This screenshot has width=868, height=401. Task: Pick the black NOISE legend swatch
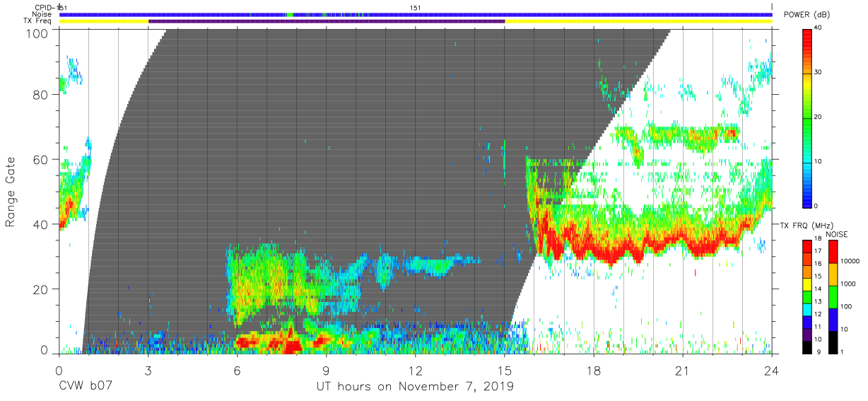pos(833,341)
